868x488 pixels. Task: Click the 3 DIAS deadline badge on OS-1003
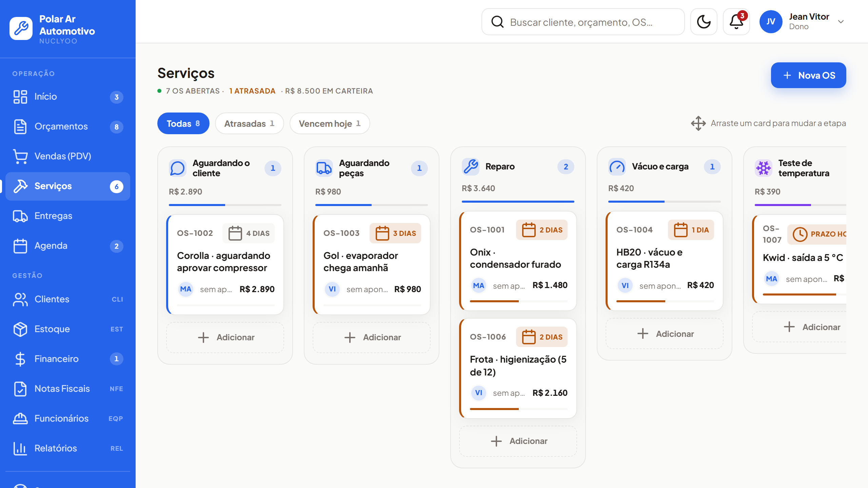point(395,233)
